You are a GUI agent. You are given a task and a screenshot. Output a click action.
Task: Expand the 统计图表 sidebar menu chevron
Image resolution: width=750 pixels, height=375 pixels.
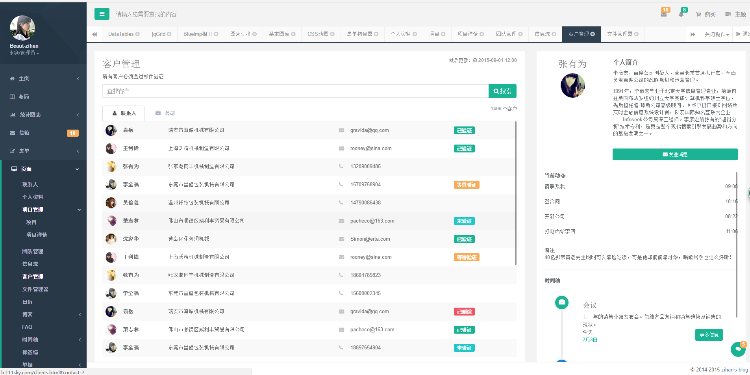[78, 115]
